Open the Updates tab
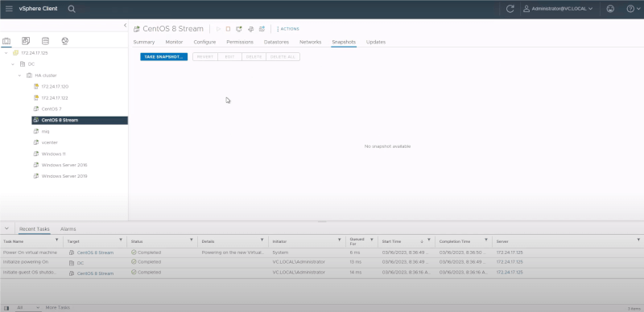Screen dimensions: 644x312 [376, 42]
